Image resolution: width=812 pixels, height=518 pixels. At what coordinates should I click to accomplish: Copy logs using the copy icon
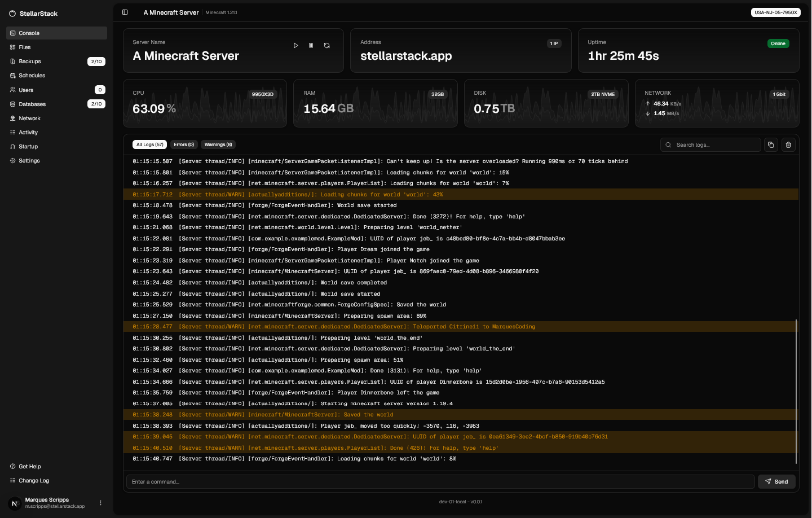click(771, 145)
